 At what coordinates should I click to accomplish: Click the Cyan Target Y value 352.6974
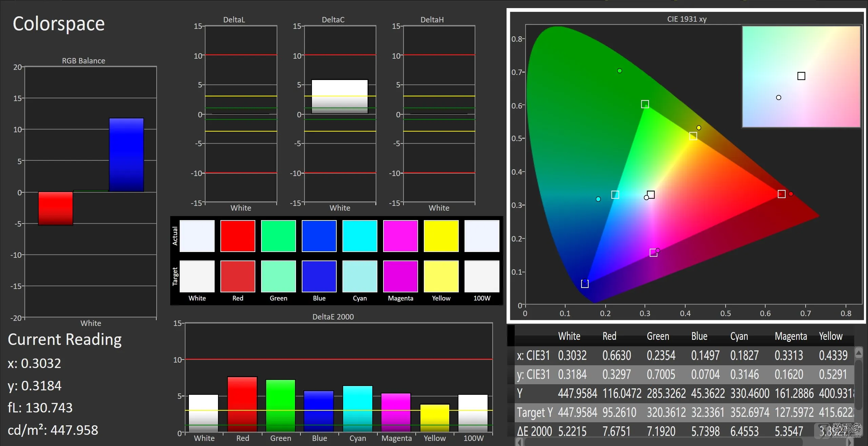coord(750,413)
